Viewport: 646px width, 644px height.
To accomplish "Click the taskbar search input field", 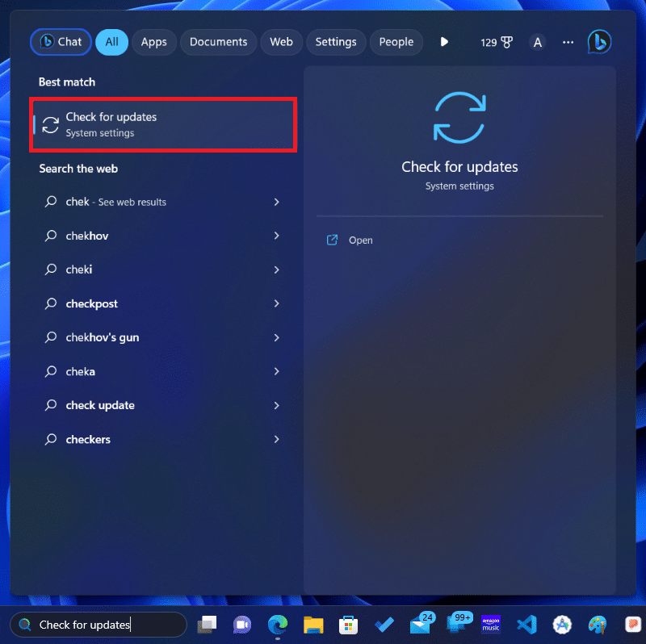I will [101, 625].
